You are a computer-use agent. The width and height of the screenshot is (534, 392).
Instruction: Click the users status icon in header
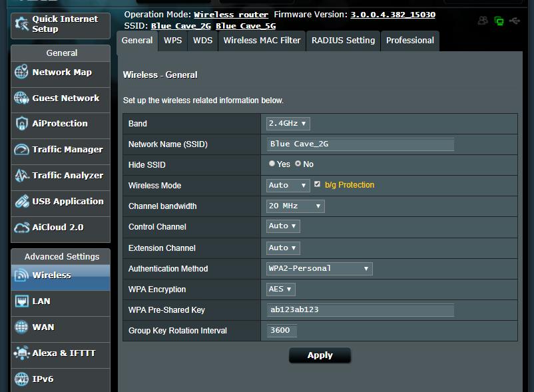point(483,21)
